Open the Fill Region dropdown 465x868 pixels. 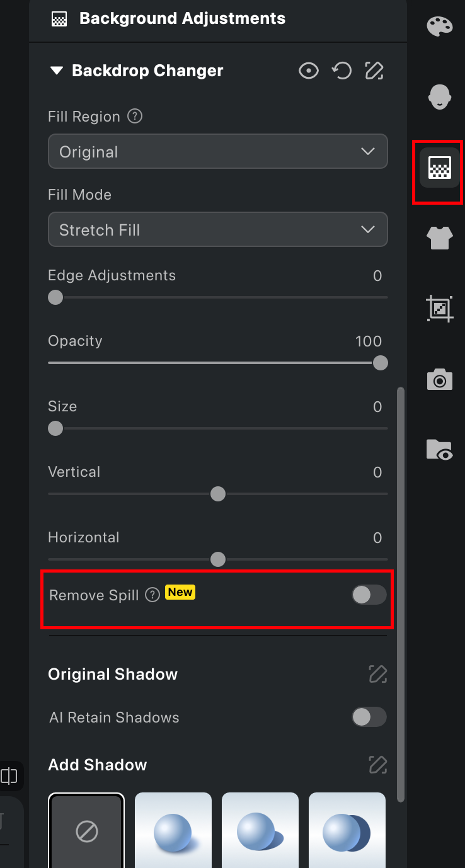pos(217,151)
